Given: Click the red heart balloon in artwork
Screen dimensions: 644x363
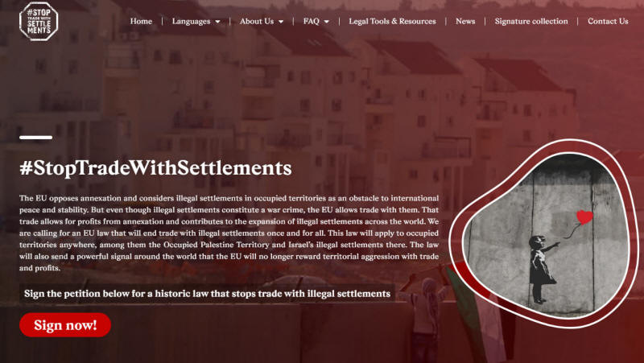Looking at the screenshot, I should 584,217.
